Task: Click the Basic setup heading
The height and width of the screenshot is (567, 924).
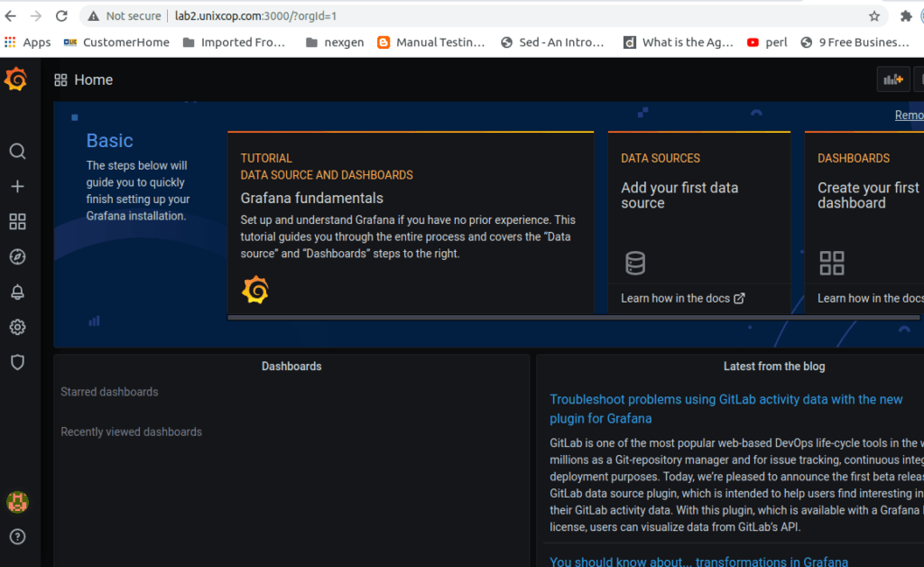Action: click(109, 141)
